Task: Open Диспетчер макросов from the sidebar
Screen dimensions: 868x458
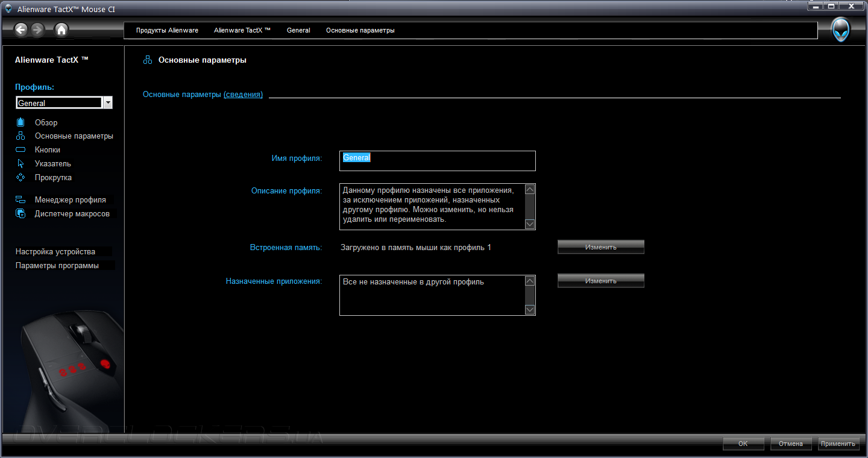Action: point(72,213)
